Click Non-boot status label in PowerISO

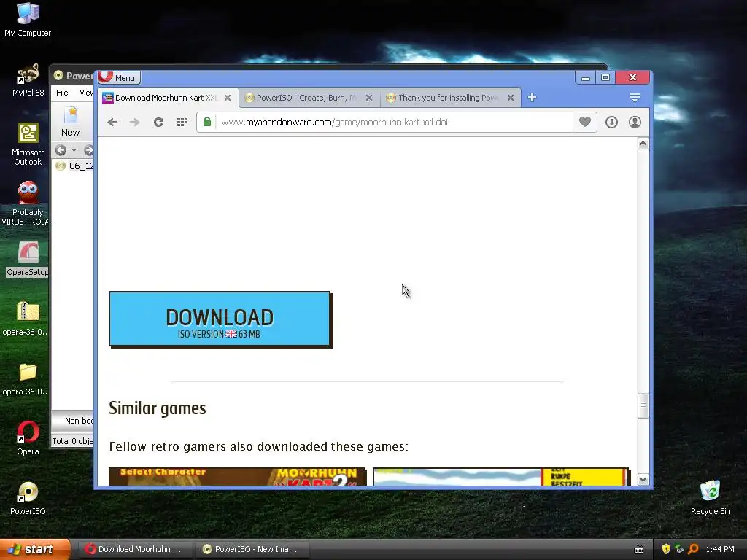tap(79, 421)
